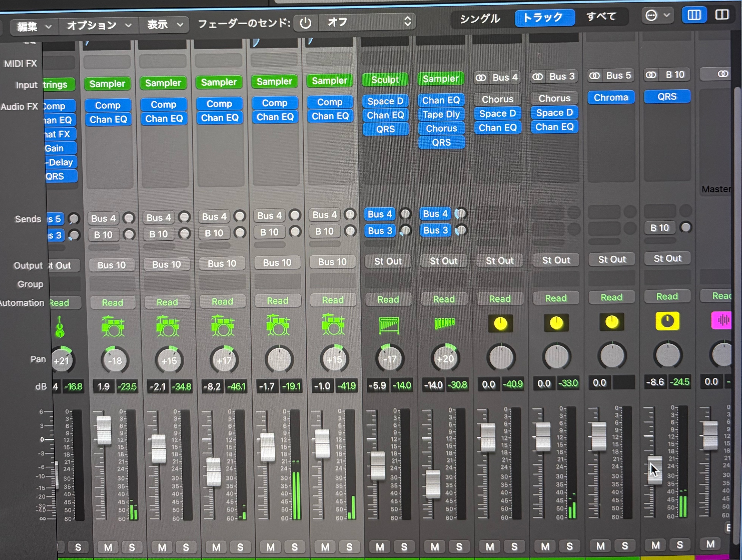Click the green keyboard icon on the -14.0 dB strip

[444, 323]
